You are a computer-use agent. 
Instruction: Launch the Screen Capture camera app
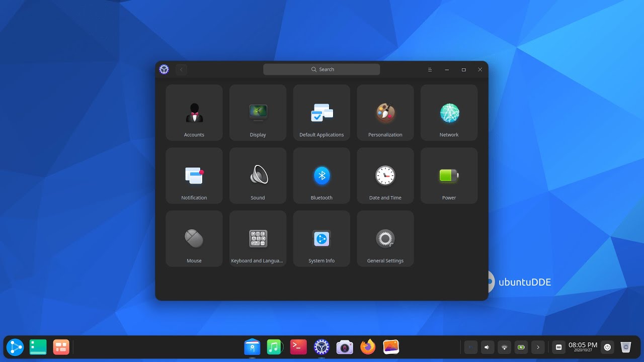pos(345,347)
